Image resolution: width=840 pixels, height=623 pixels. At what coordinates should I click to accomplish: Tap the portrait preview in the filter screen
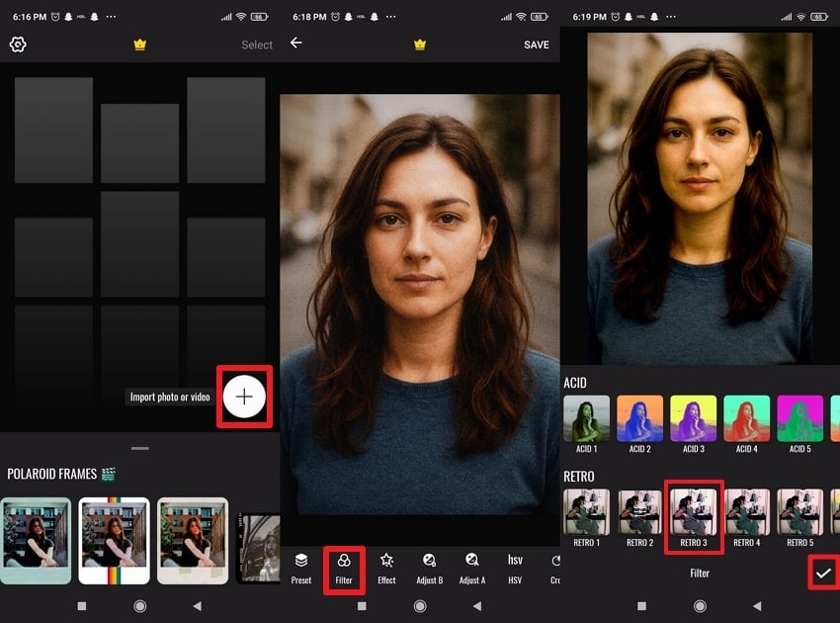(x=700, y=199)
